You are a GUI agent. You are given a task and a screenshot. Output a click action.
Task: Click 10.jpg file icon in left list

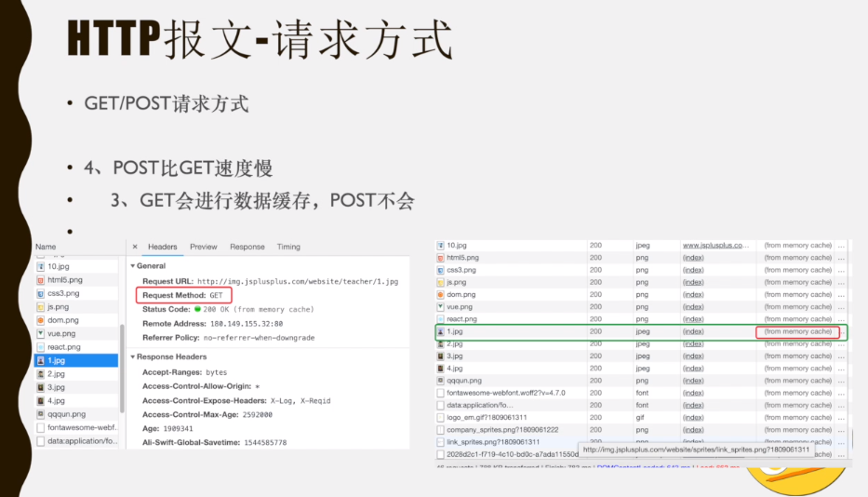(40, 266)
